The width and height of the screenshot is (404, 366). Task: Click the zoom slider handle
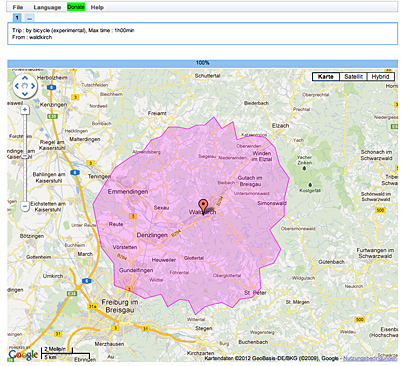(25, 156)
